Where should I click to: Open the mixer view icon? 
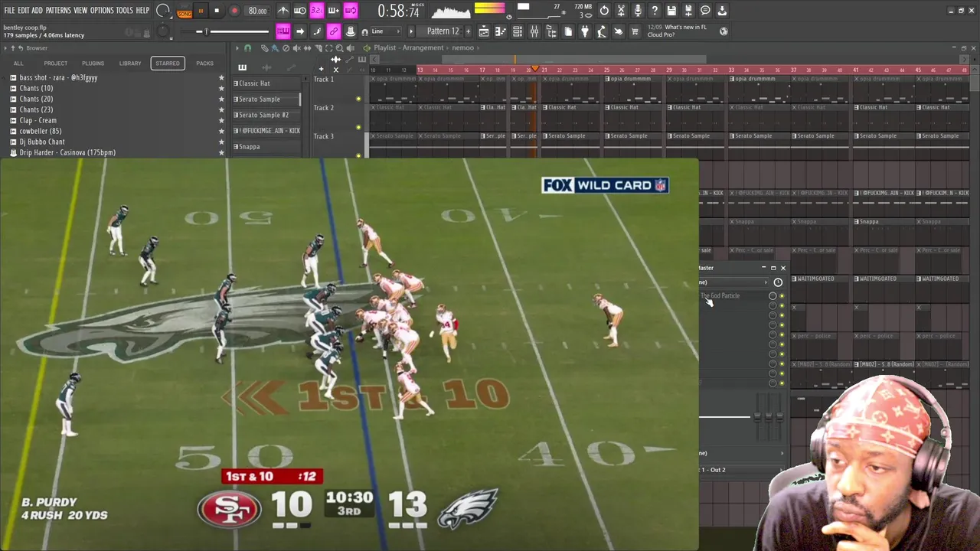pos(534,31)
